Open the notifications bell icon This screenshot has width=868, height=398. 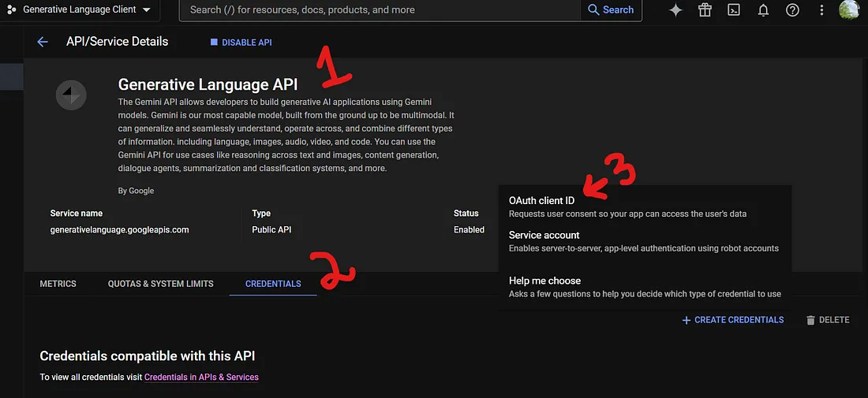click(763, 10)
